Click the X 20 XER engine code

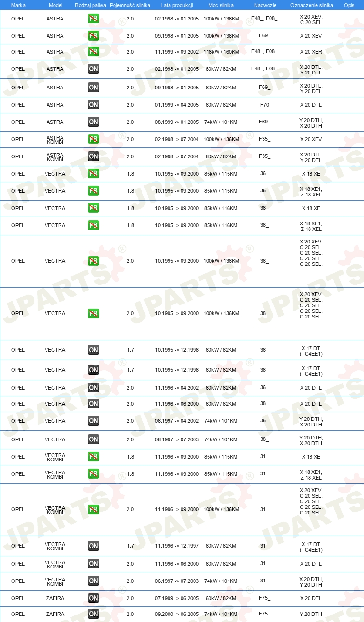click(x=311, y=52)
